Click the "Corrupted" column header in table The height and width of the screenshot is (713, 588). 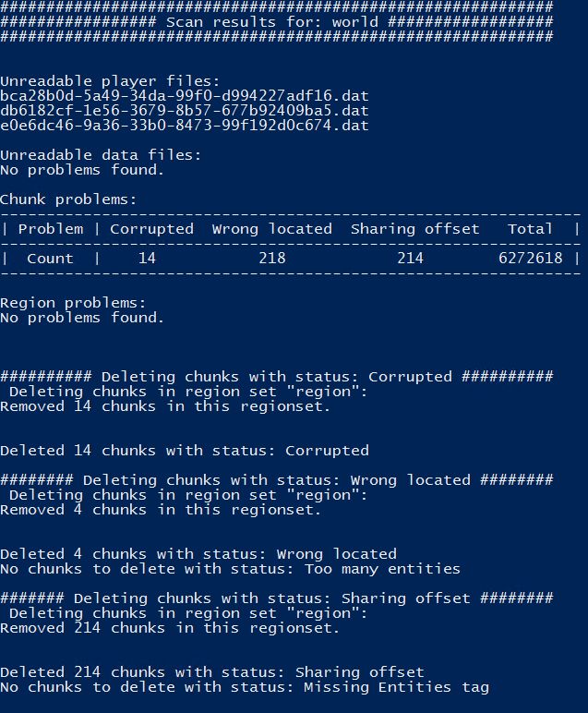151,229
